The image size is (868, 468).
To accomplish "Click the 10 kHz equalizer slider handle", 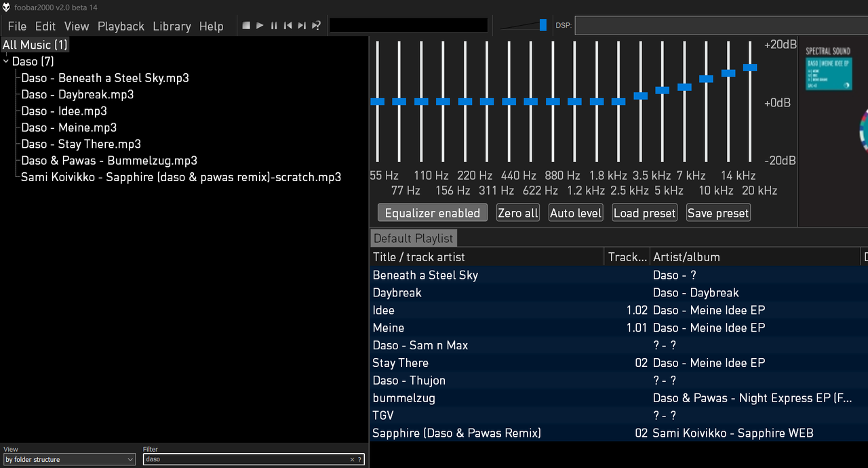I will (706, 79).
